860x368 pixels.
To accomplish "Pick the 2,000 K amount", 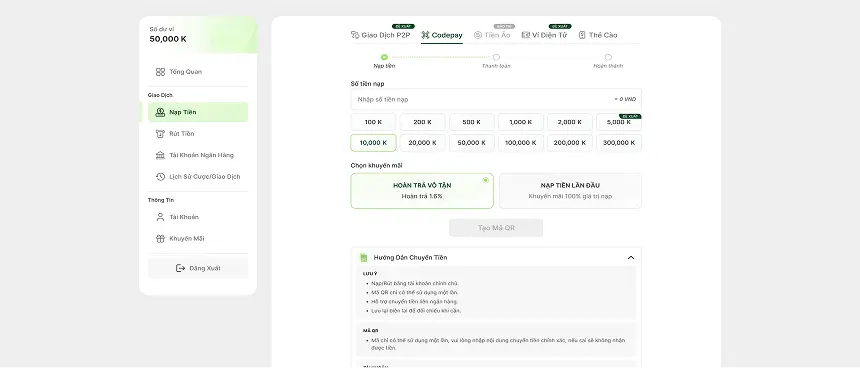I will [x=570, y=122].
